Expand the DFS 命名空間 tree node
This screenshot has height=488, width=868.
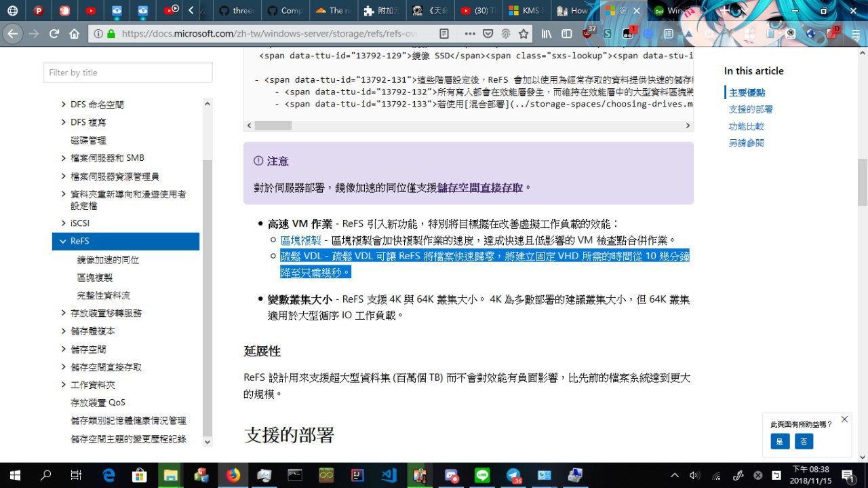click(x=63, y=105)
